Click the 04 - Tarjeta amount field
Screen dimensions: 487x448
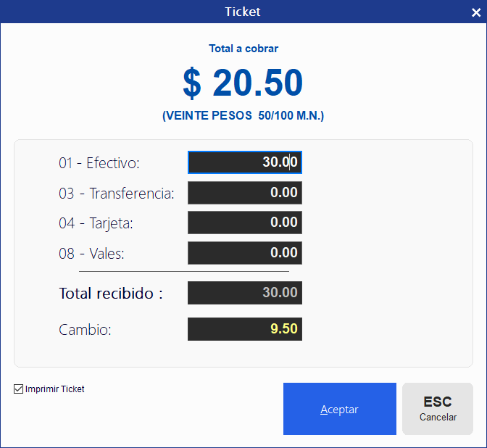[245, 223]
